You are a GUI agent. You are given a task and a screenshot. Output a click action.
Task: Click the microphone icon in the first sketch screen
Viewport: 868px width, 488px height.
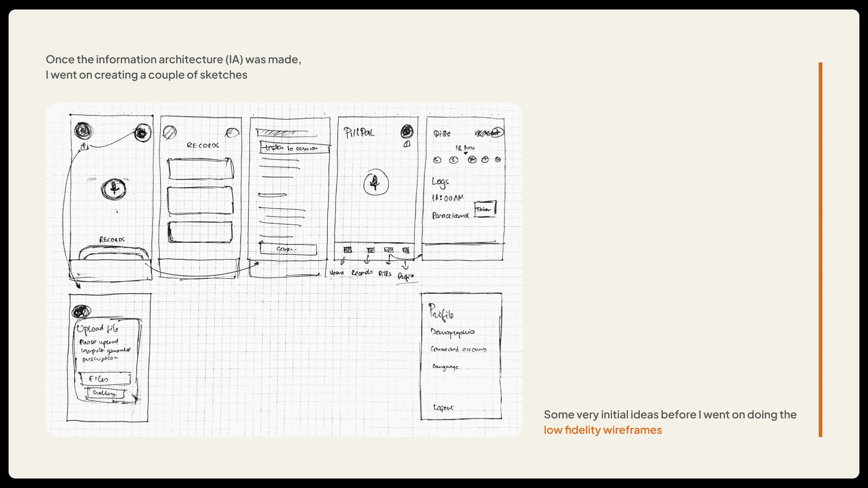[114, 188]
